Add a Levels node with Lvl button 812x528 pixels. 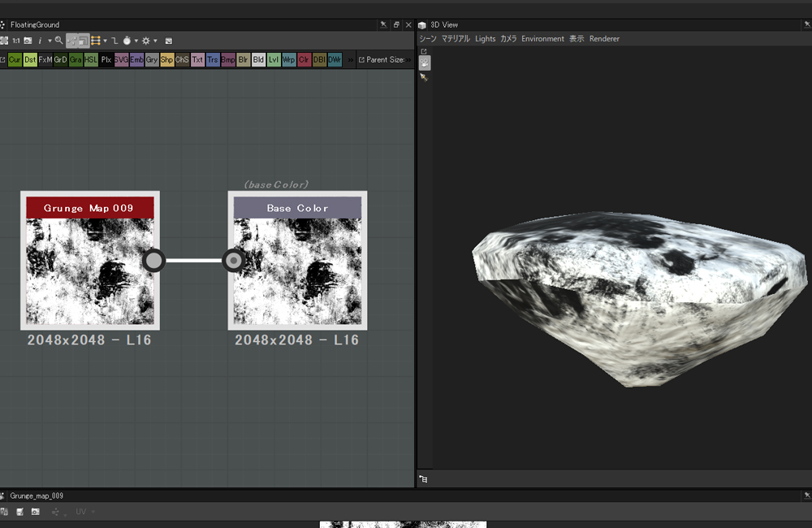coord(274,59)
